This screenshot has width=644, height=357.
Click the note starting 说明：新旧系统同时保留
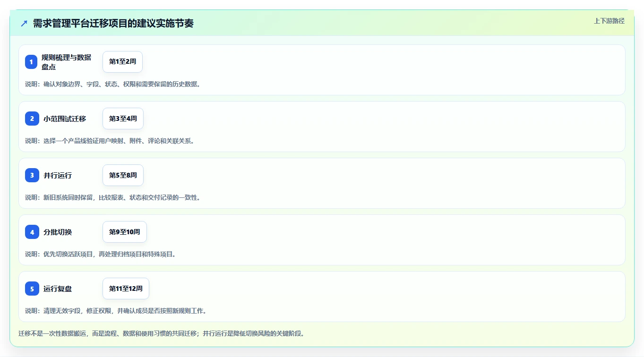[112, 197]
